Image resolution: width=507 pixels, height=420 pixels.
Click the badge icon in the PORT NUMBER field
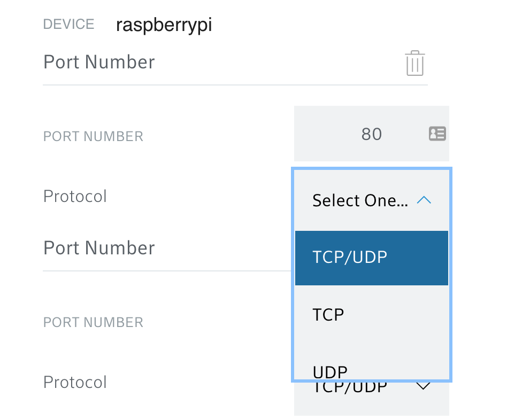point(437,134)
